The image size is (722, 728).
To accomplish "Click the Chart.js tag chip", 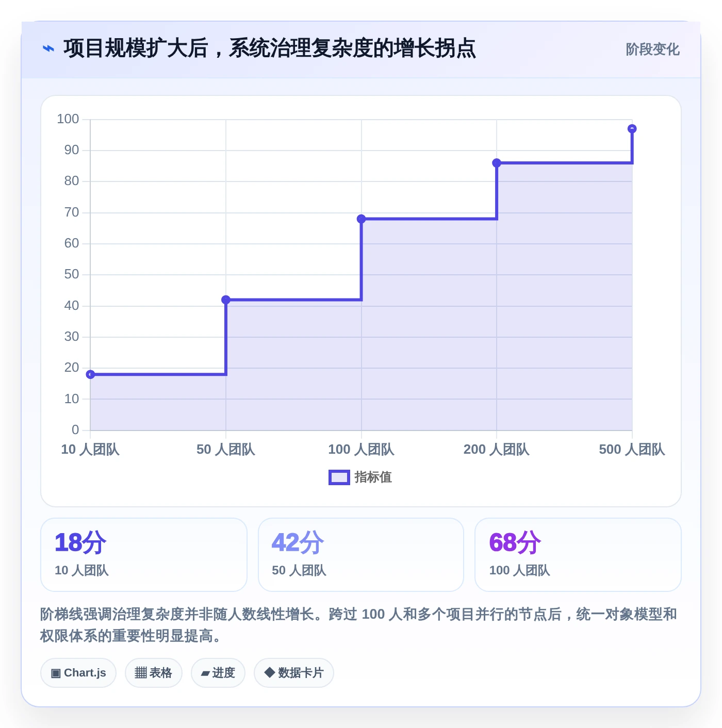I will pyautogui.click(x=78, y=673).
